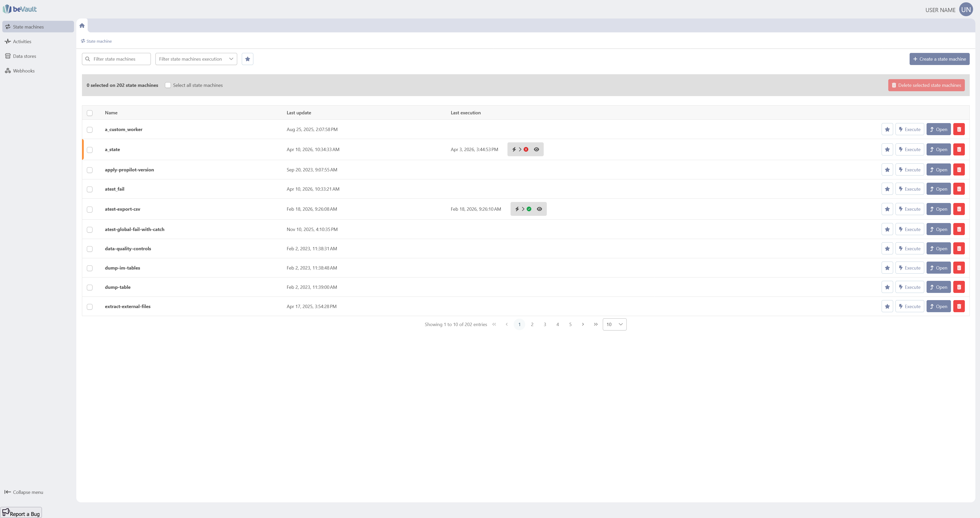Favorite the a_custom_worker state machine
Viewport: 980px width, 518px height.
(887, 129)
